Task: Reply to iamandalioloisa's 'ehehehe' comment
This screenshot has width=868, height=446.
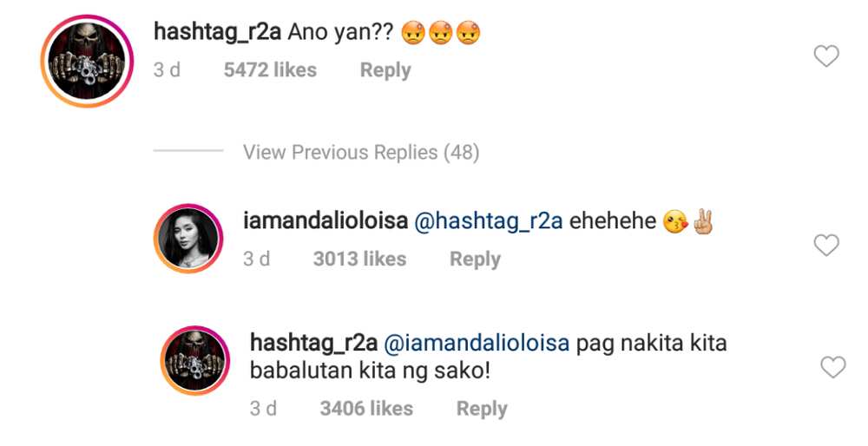Action: 475,259
